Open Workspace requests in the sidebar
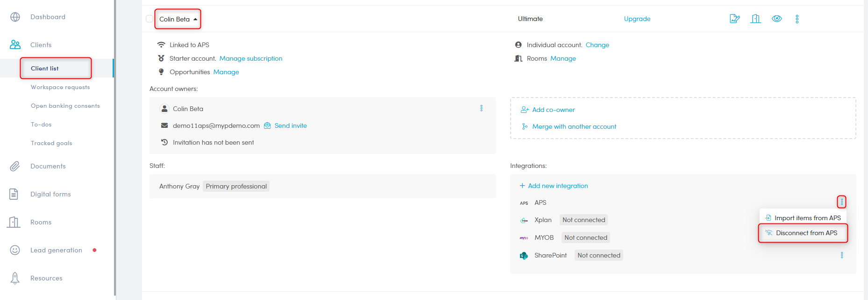The image size is (868, 300). click(60, 87)
